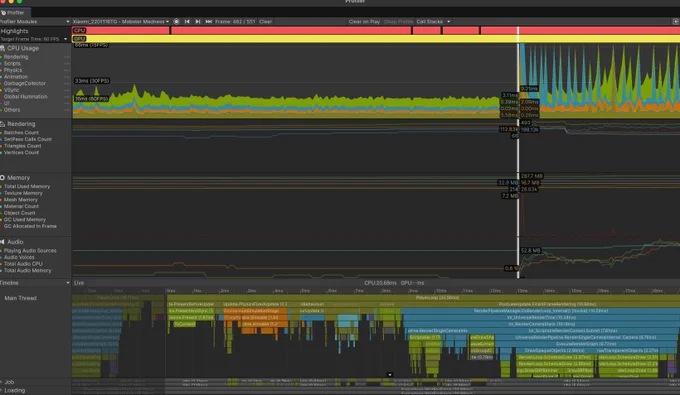Image resolution: width=680 pixels, height=395 pixels.
Task: Open the Xiaomi device target dropdown
Action: coord(121,21)
